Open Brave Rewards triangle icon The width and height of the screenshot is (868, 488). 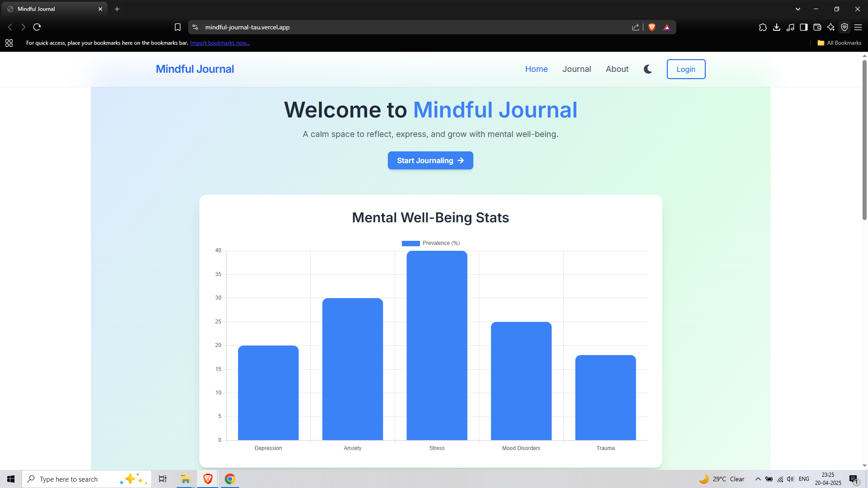[667, 27]
